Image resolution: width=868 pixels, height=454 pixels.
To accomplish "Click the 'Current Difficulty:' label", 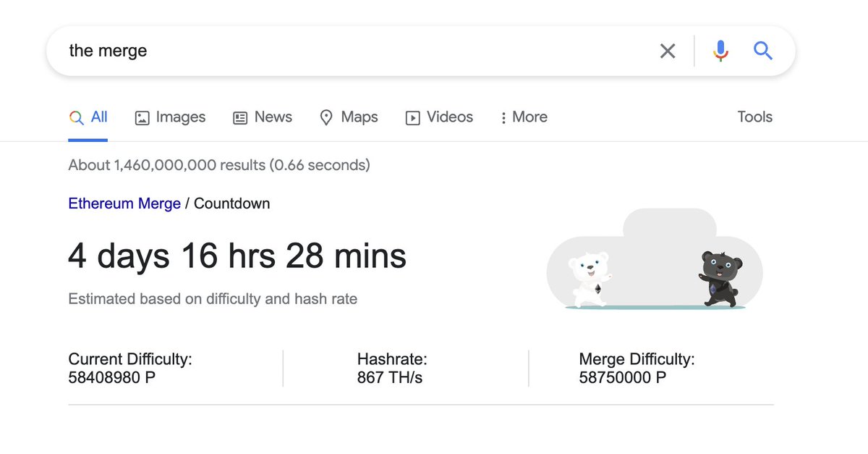I will (x=130, y=359).
